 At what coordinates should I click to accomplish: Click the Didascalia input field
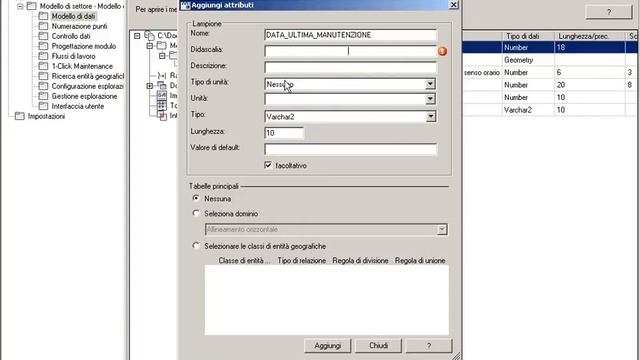(x=350, y=51)
